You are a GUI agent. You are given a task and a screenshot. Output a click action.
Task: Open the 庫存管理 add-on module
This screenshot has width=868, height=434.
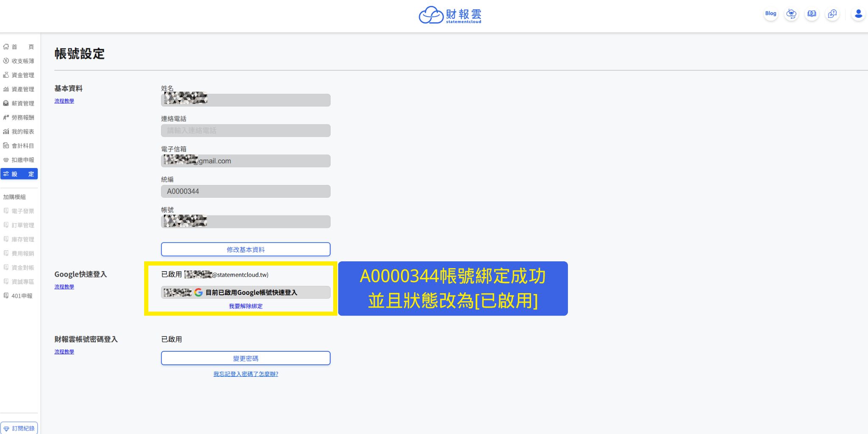tap(19, 239)
